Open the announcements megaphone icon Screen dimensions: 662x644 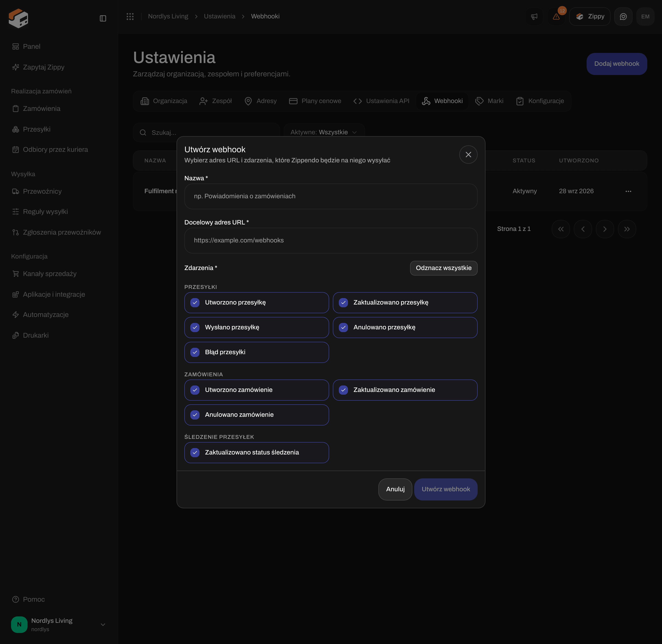click(534, 17)
